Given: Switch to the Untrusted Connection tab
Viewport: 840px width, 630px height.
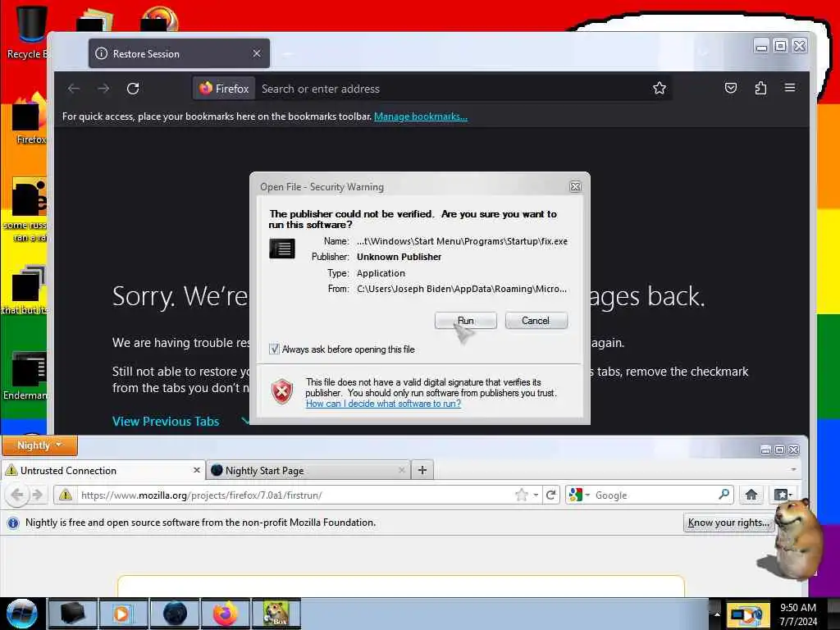Looking at the screenshot, I should [103, 470].
